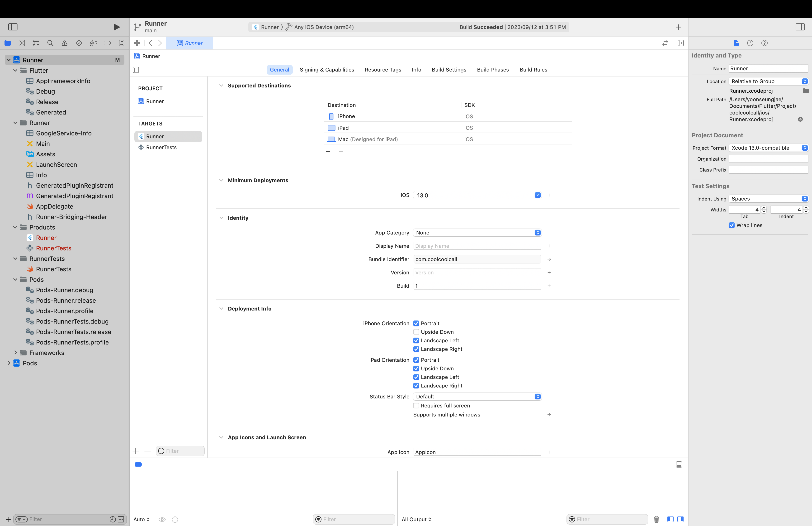Open the Info tab
Image resolution: width=812 pixels, height=526 pixels.
pyautogui.click(x=416, y=70)
